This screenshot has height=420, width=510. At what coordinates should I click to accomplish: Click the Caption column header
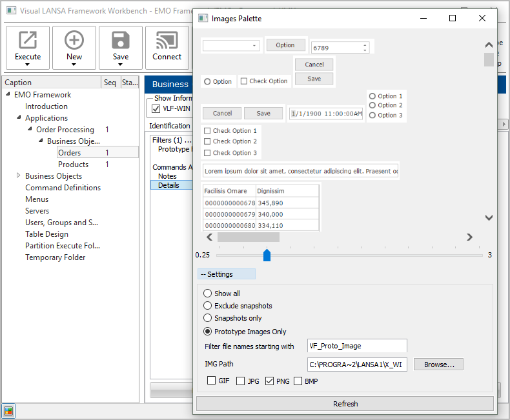[52, 83]
